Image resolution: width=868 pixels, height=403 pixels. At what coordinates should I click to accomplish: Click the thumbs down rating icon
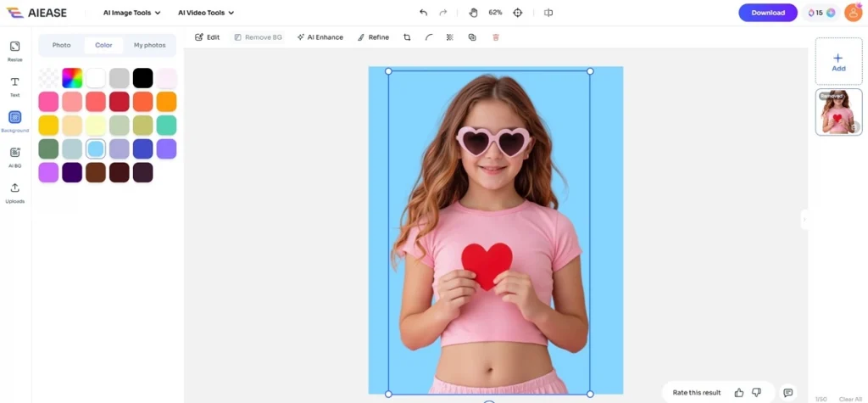pos(757,393)
